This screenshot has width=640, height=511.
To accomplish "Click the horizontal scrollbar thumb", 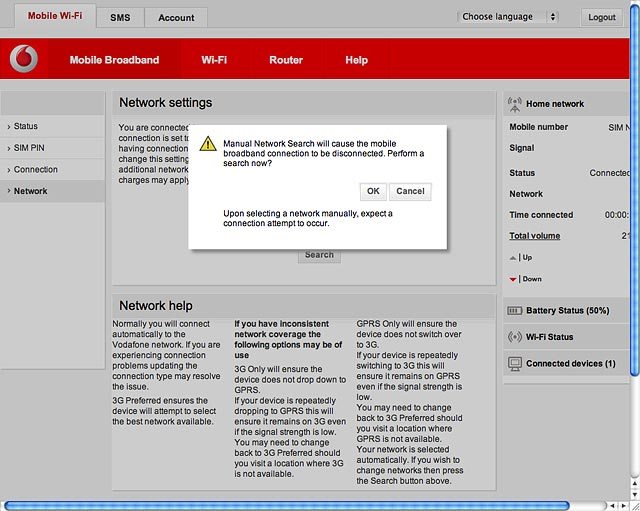I will pos(287,506).
